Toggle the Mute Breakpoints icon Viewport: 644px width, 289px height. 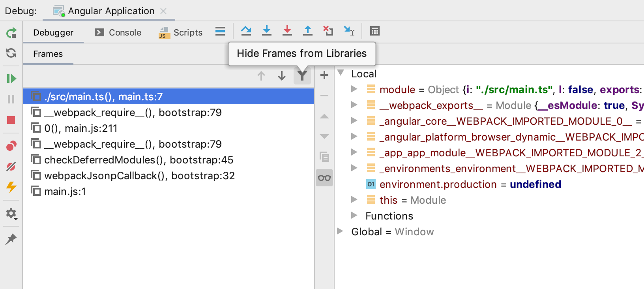click(x=11, y=167)
